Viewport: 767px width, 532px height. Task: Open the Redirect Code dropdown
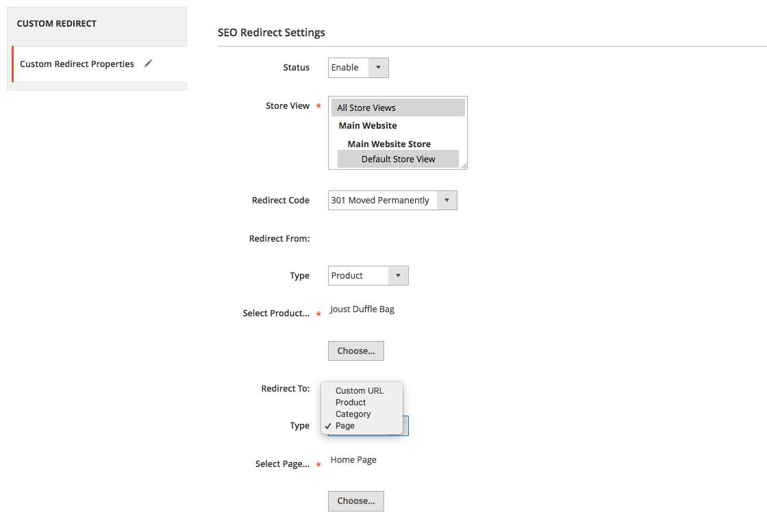coord(392,201)
